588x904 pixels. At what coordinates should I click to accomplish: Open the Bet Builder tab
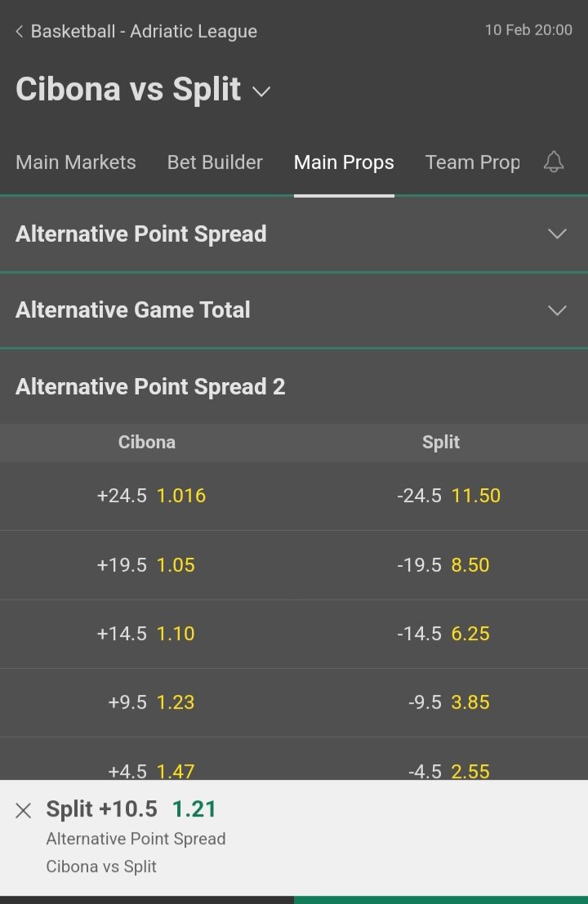215,163
